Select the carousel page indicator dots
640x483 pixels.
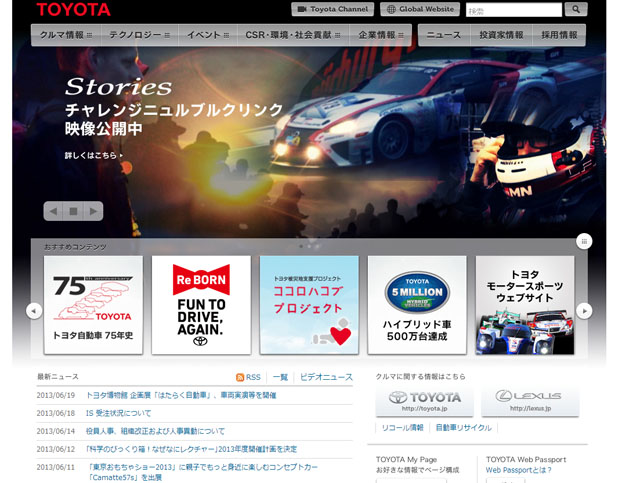(309, 246)
